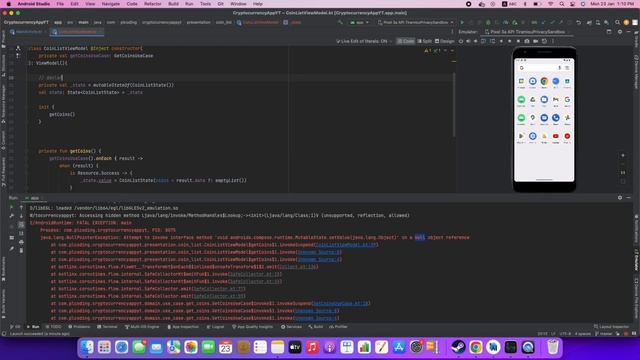Open the YouTube app in emulator

click(x=556, y=136)
